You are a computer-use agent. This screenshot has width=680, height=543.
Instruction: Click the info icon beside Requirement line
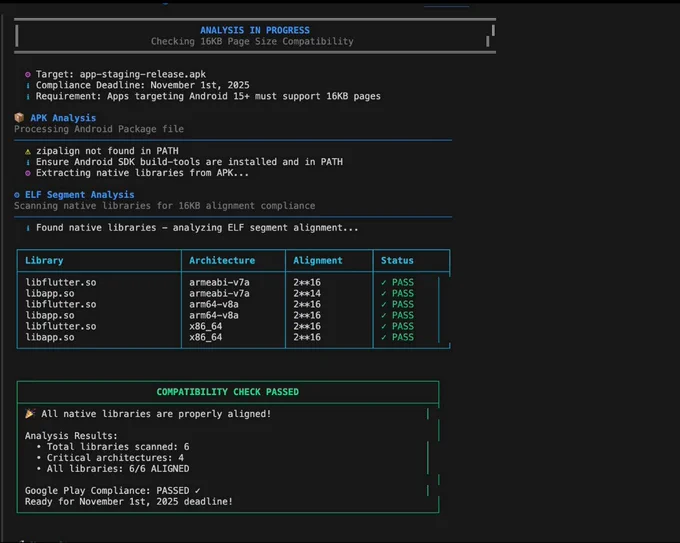pyautogui.click(x=28, y=96)
